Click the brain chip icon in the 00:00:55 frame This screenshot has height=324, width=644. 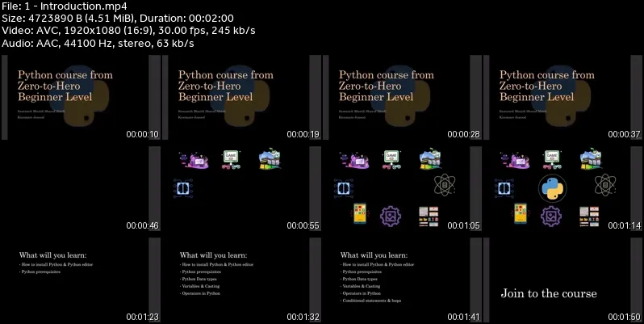point(182,188)
